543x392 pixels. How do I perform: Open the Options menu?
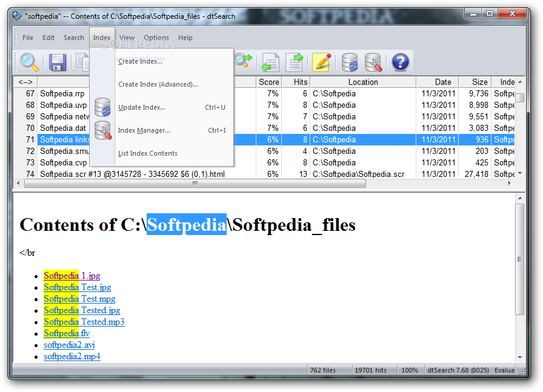click(156, 38)
